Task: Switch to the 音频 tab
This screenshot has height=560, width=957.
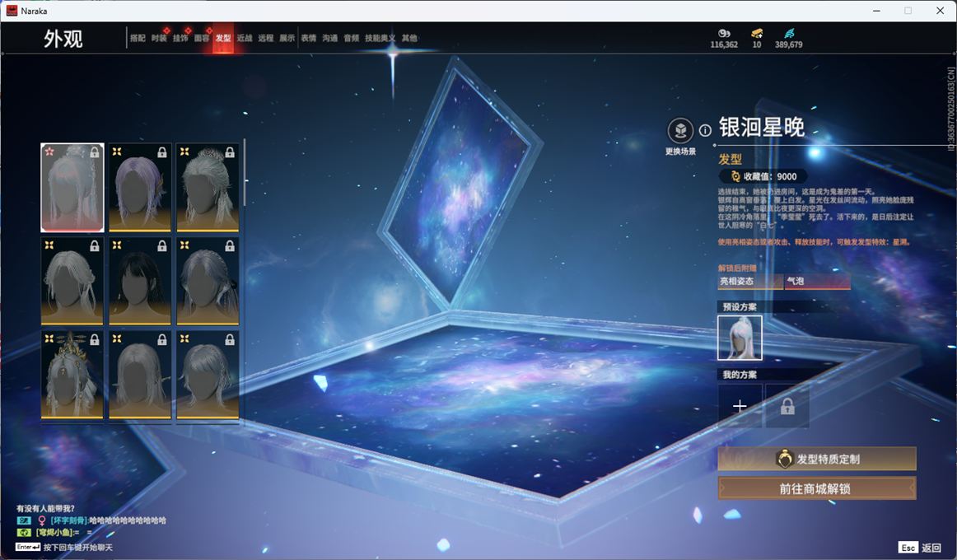Action: [x=351, y=38]
